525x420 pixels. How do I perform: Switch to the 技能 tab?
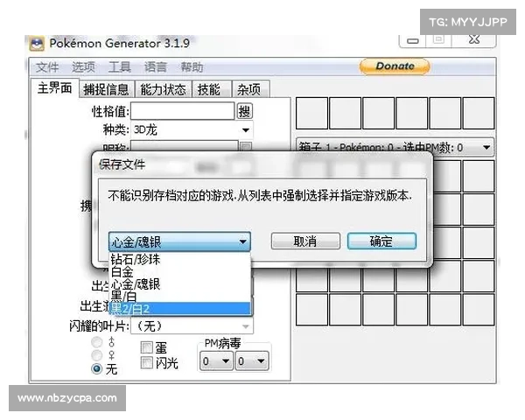(212, 89)
